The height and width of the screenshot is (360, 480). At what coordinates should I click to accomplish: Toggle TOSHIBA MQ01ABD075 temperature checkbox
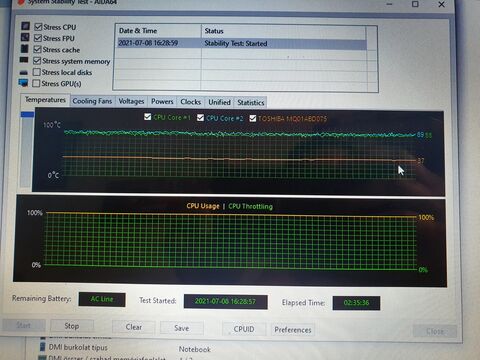[x=253, y=118]
